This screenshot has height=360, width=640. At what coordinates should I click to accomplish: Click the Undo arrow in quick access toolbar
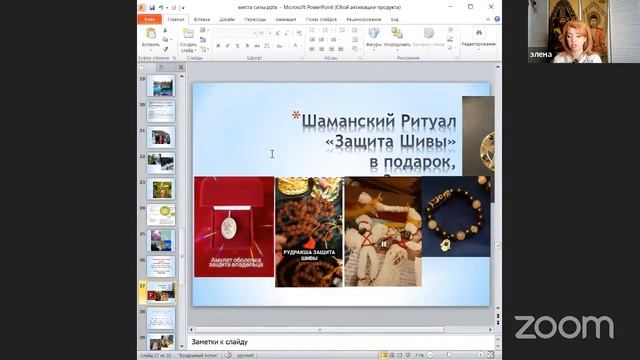[161, 7]
